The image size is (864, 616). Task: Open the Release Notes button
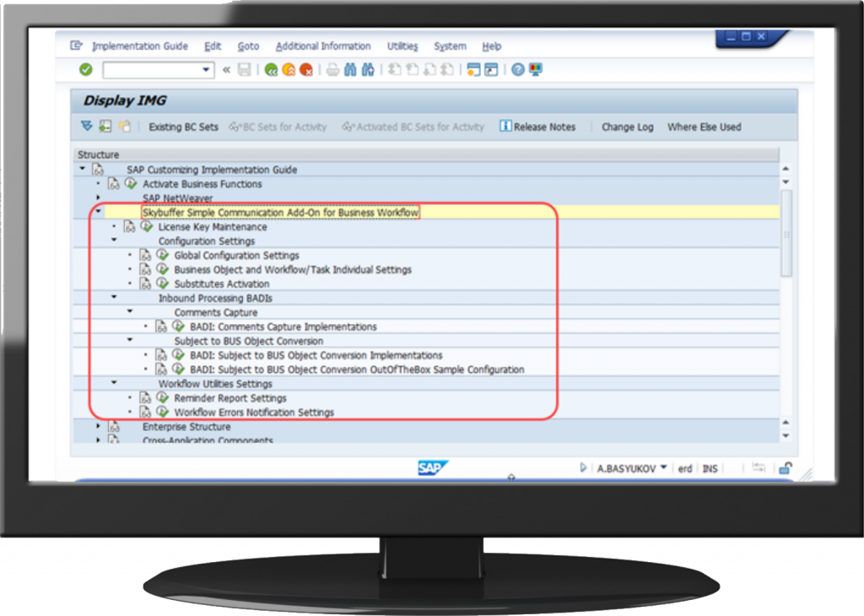[x=537, y=127]
